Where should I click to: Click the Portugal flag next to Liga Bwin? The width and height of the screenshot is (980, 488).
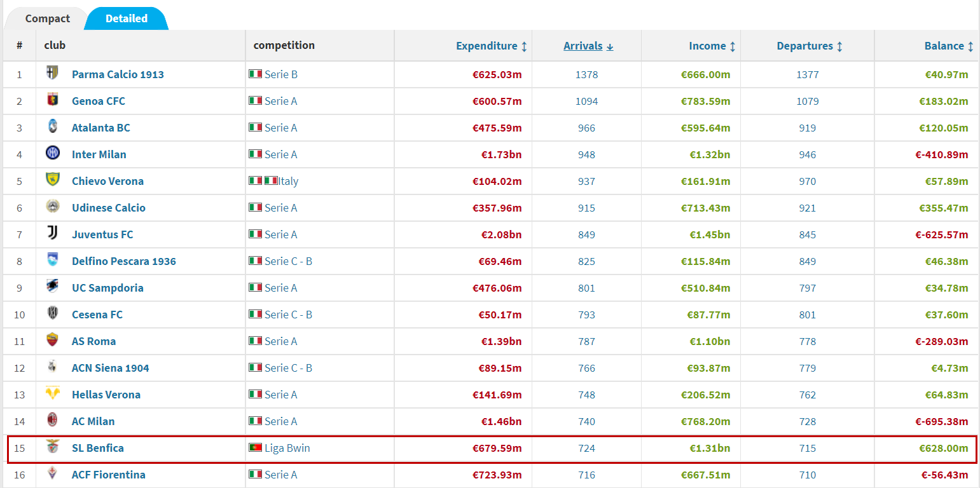point(256,448)
